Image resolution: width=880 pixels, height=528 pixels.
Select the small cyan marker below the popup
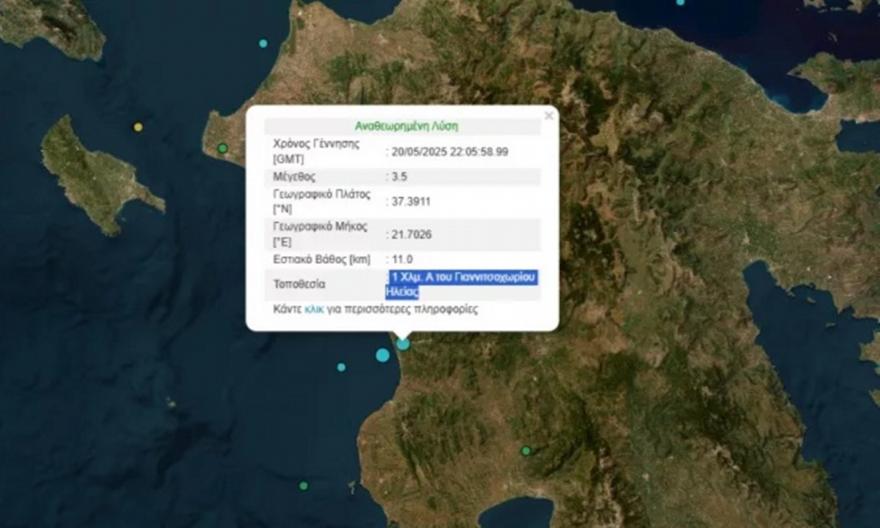coord(341,367)
